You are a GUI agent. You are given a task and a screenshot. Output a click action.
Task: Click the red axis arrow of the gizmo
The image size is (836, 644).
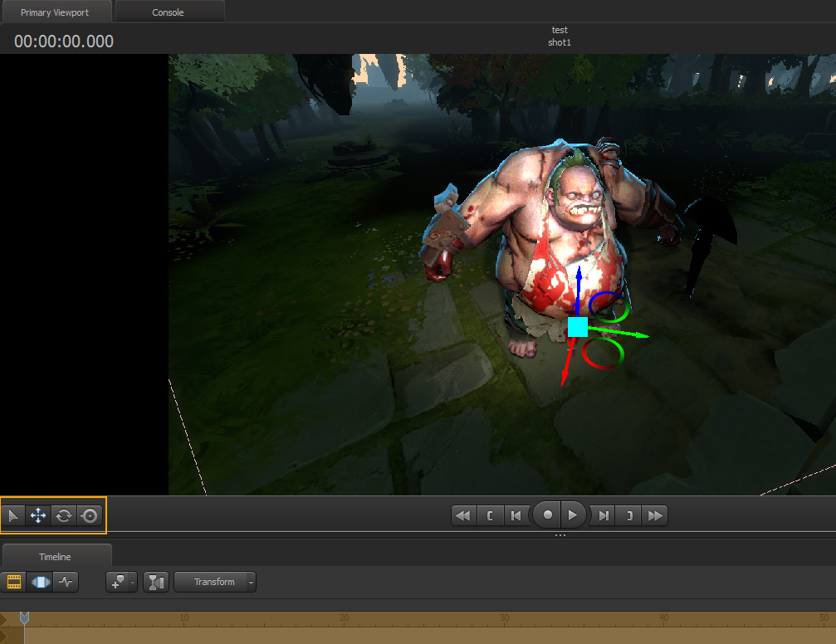(x=568, y=361)
